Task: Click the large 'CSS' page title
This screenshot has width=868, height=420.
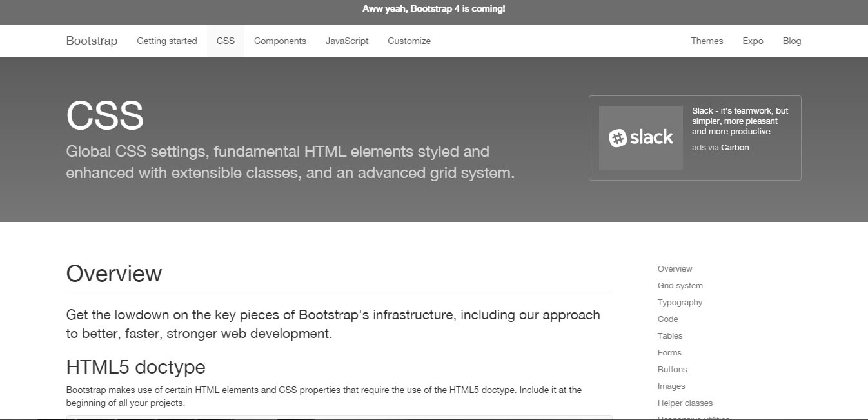Action: point(104,115)
